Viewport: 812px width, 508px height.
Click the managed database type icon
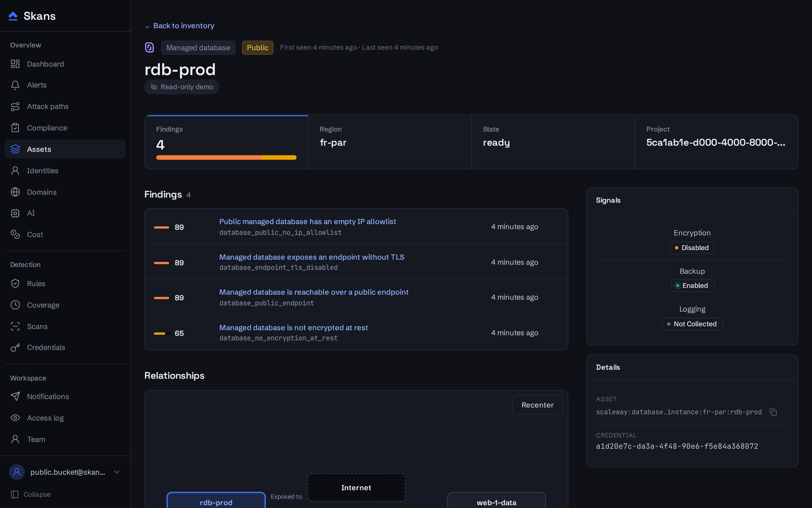tap(149, 47)
